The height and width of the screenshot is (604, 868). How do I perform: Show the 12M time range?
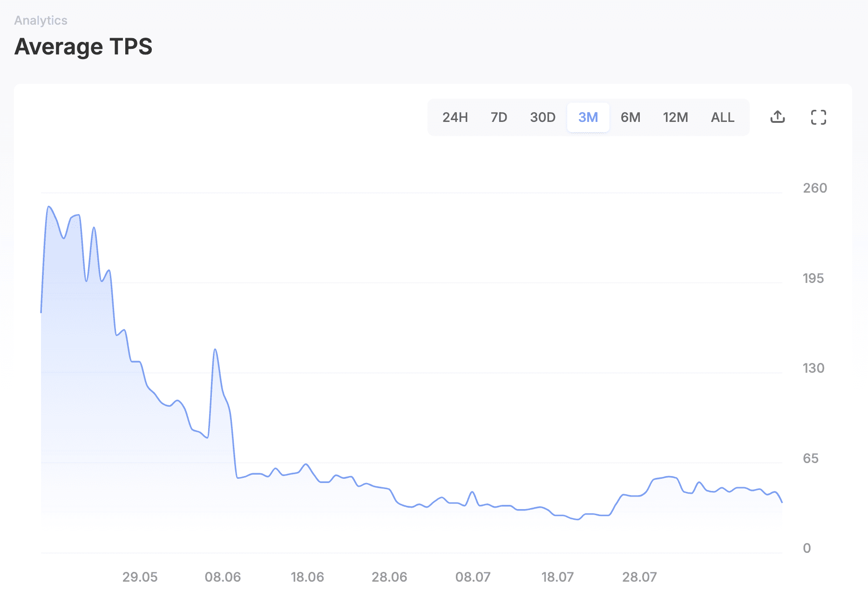[675, 117]
